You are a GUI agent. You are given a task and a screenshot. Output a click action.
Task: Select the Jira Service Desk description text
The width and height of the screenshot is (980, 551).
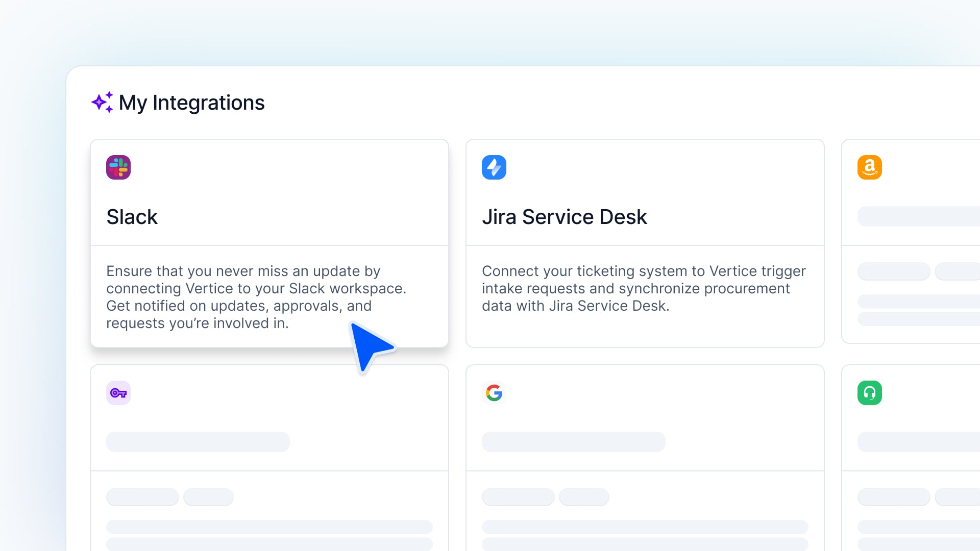point(643,288)
